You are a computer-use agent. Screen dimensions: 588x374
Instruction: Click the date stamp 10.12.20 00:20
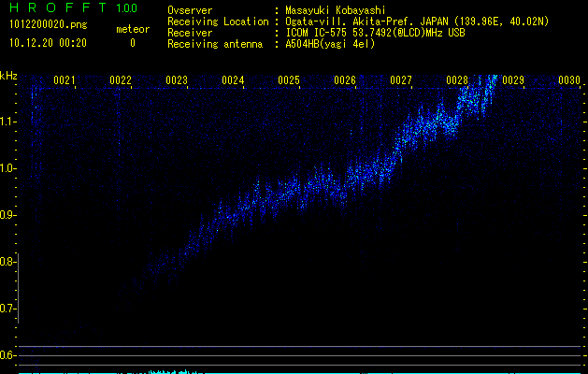pos(48,43)
